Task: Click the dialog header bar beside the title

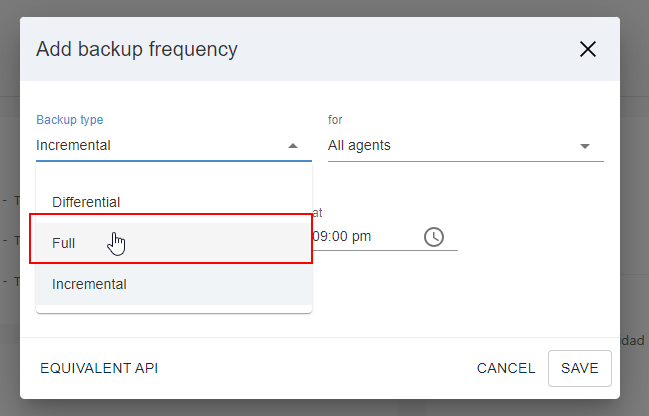Action: coord(400,49)
